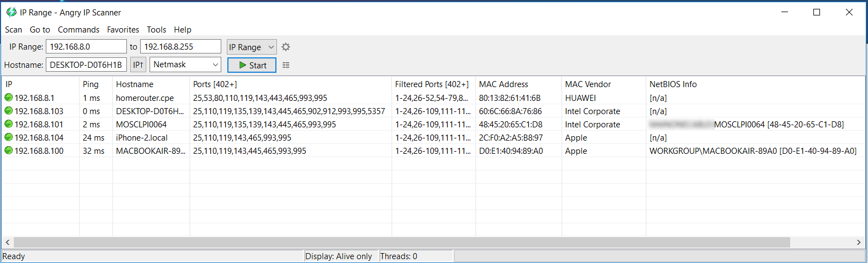Click green status icon for 192.168.8.103
Screen dimensions: 868x263
click(x=8, y=111)
